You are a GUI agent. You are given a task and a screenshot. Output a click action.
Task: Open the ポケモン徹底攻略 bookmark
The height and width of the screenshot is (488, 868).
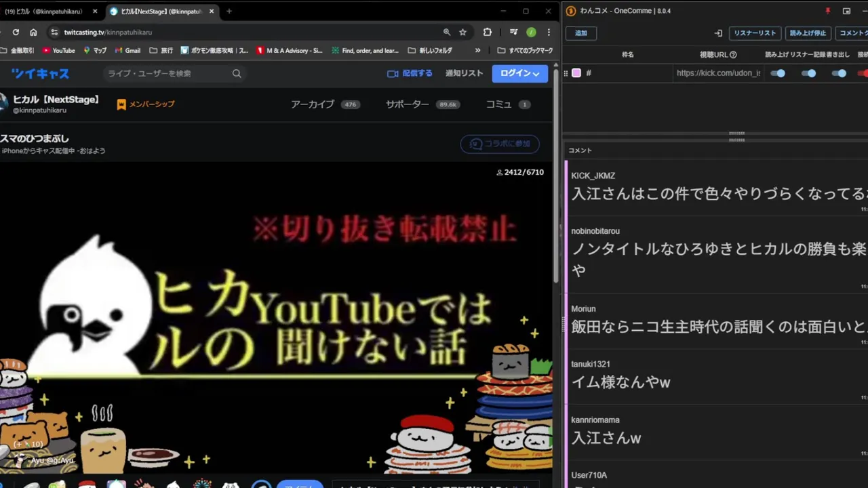[x=214, y=50]
